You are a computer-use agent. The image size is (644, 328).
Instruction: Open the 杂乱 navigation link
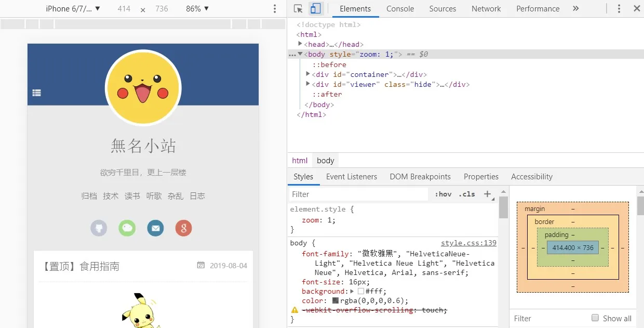point(176,196)
